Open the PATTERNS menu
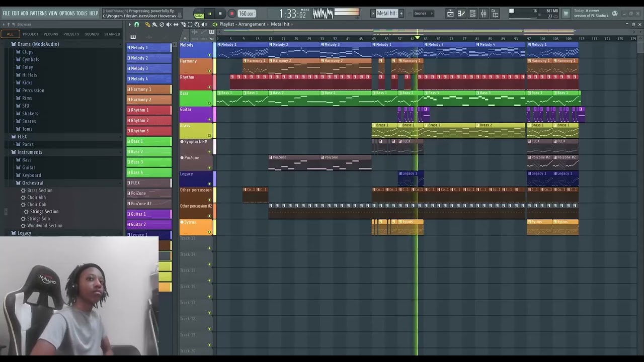 coord(38,13)
